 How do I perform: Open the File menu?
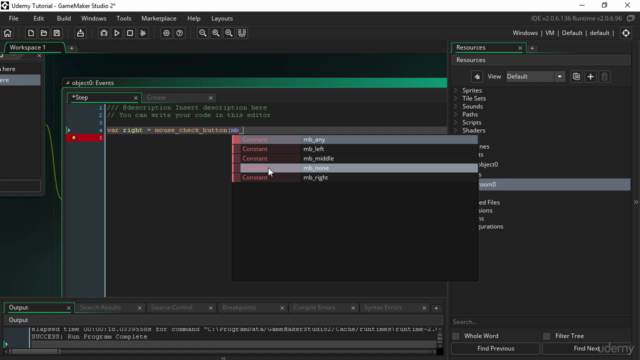13,18
